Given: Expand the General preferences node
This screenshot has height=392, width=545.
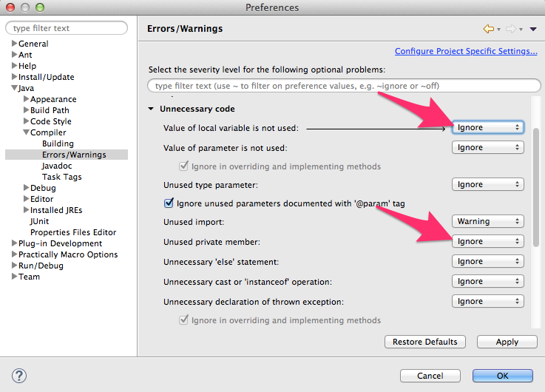Looking at the screenshot, I should pos(14,44).
